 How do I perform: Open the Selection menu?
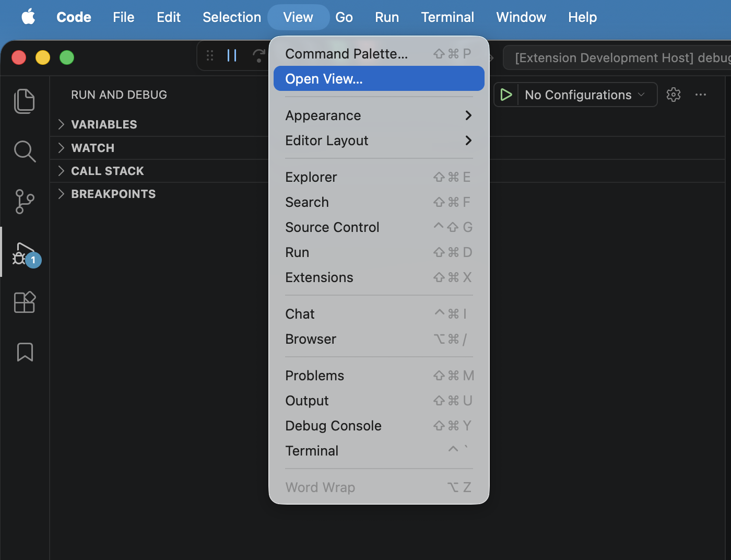click(232, 17)
